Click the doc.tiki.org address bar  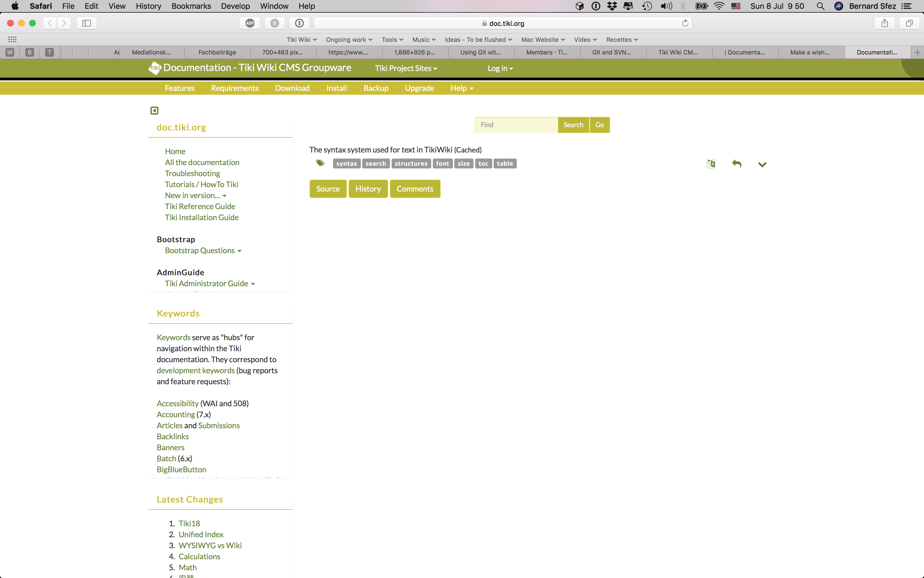pos(502,23)
